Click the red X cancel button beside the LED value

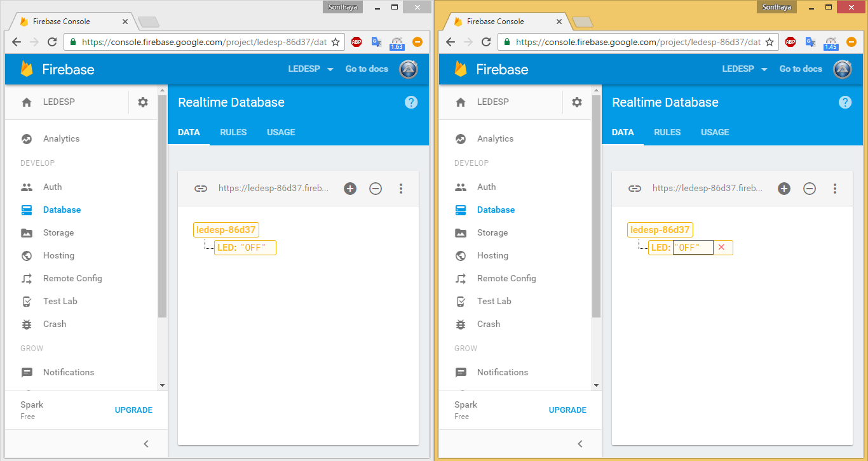[x=721, y=248]
